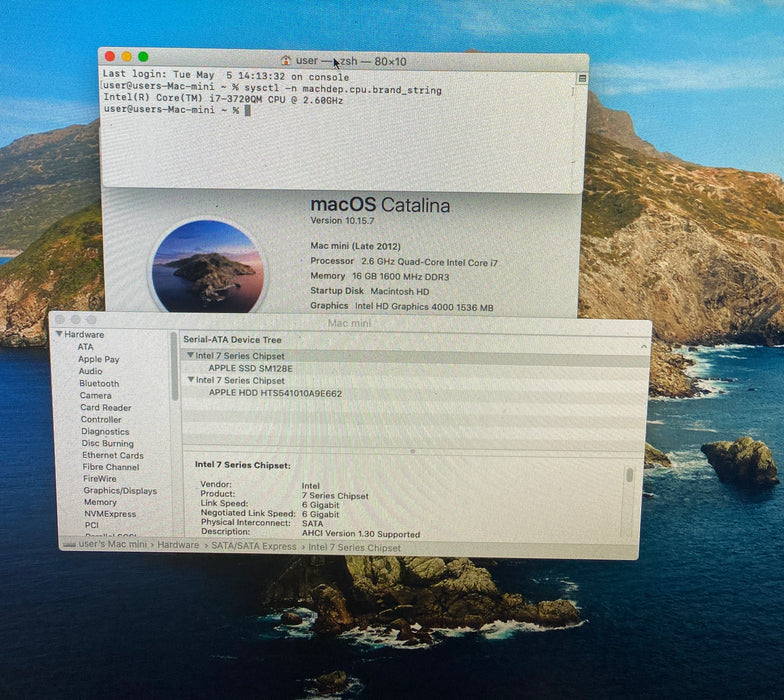
Task: Click the macOS Catalina round logo image
Action: pos(208,266)
